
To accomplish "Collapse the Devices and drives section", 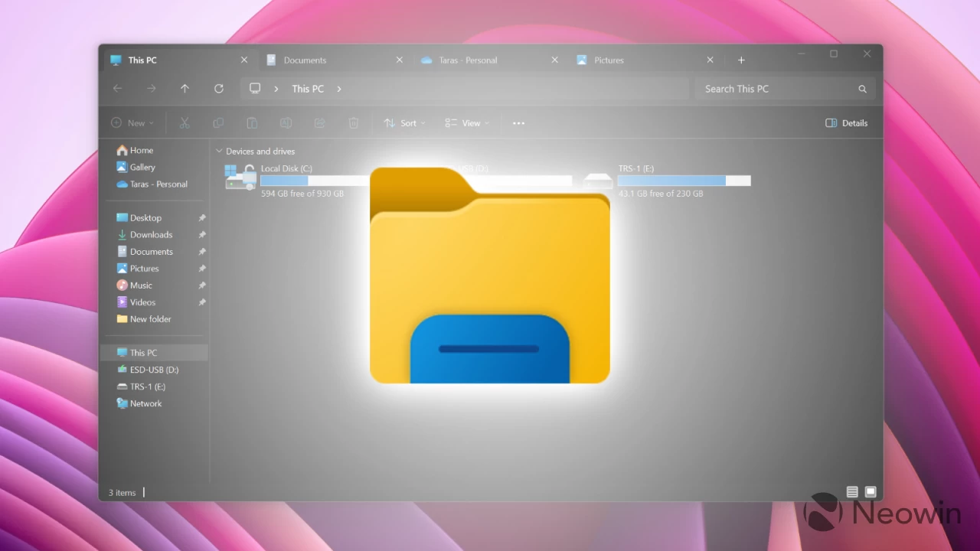I will pos(220,151).
